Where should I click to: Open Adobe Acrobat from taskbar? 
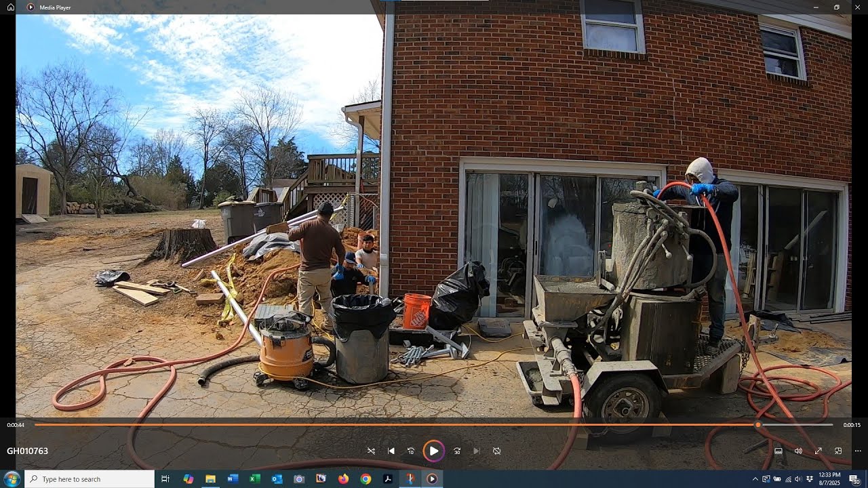tap(388, 479)
